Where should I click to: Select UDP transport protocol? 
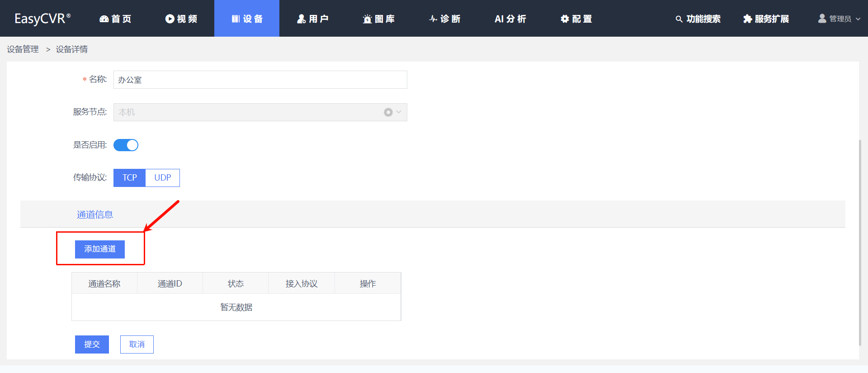click(x=162, y=178)
